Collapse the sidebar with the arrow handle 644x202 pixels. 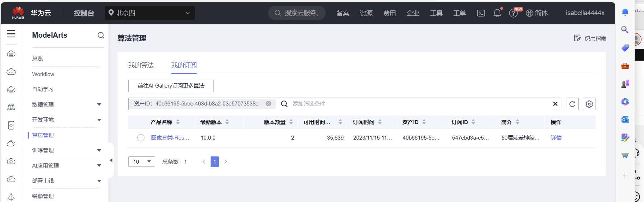[111, 160]
